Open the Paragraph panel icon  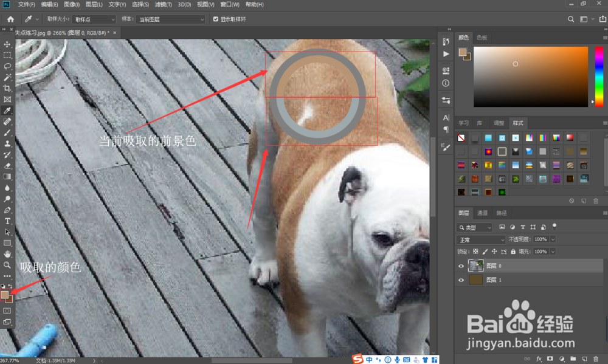pos(446,129)
